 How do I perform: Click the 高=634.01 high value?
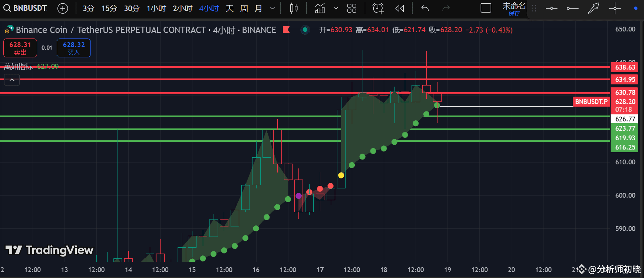coord(372,30)
